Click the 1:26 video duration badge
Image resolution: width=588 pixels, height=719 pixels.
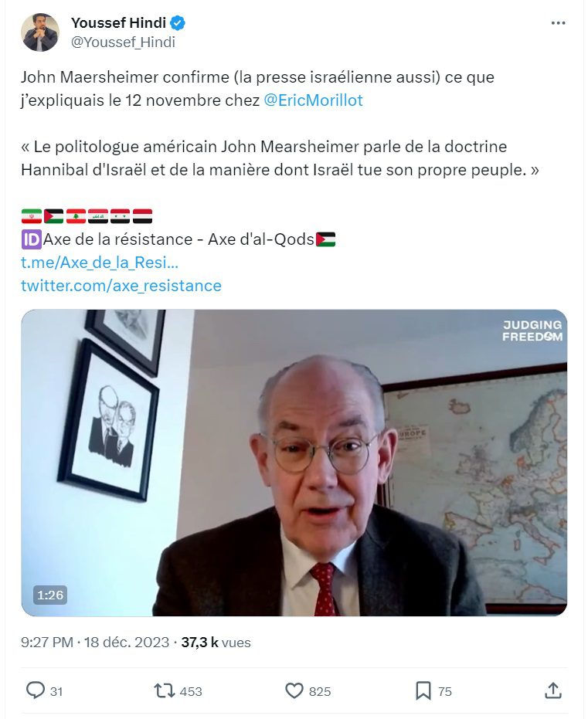click(x=50, y=595)
